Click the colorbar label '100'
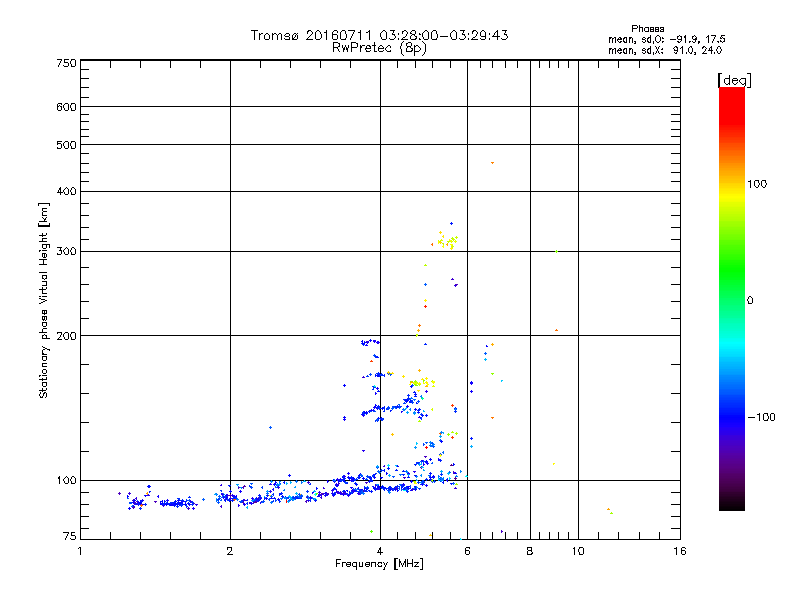The image size is (800, 600). (757, 184)
